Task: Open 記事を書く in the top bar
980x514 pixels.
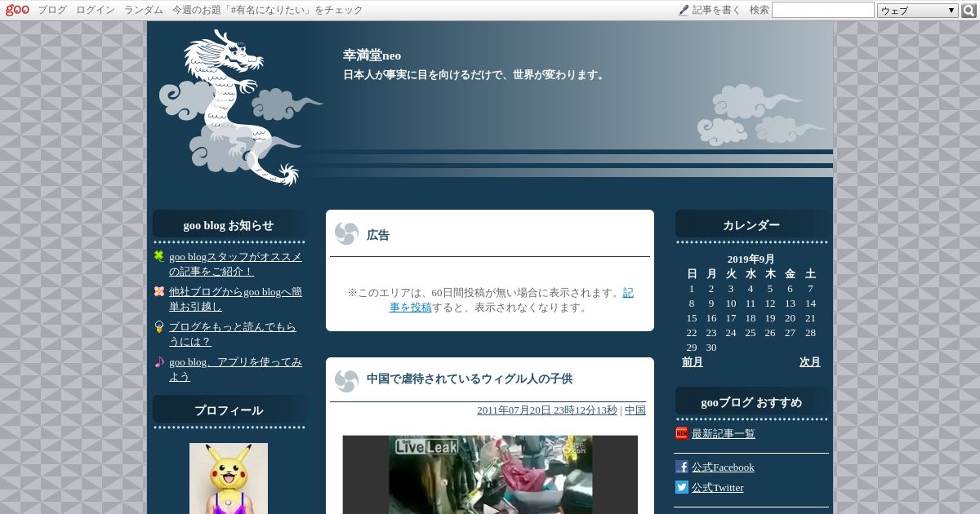Action: click(716, 10)
